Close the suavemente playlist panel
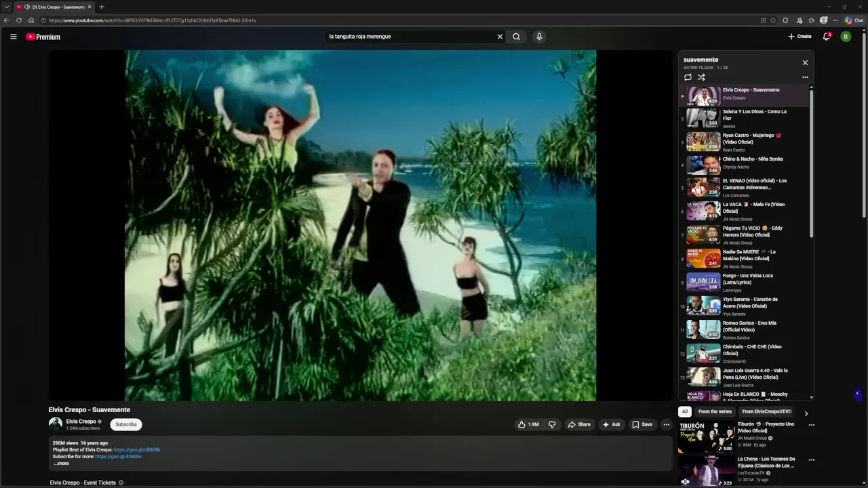 [x=805, y=62]
